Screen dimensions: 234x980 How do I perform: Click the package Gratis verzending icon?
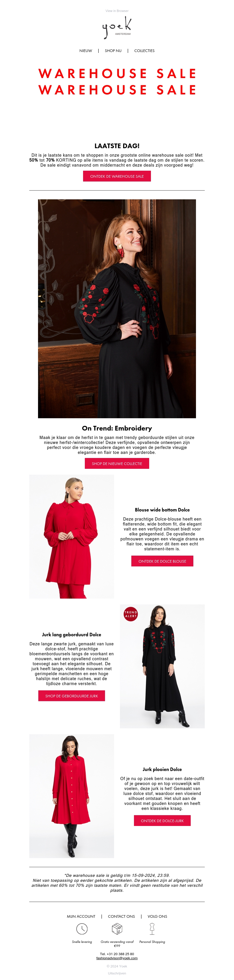(x=117, y=929)
